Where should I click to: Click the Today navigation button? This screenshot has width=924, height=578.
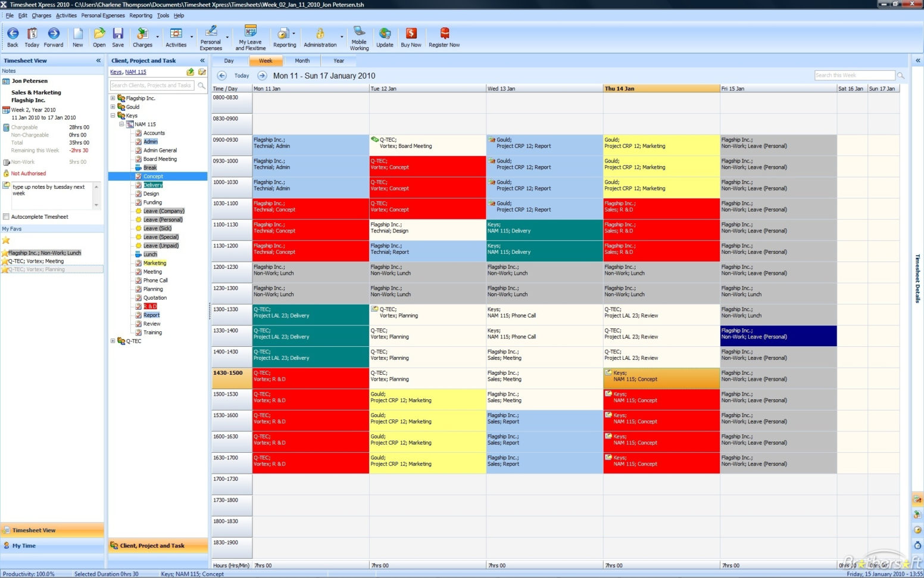242,75
